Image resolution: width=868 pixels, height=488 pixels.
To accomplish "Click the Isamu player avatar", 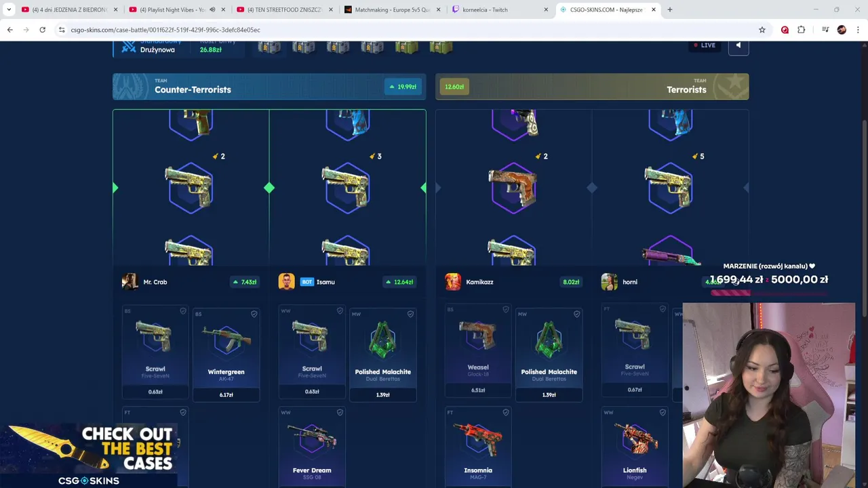I will click(286, 282).
